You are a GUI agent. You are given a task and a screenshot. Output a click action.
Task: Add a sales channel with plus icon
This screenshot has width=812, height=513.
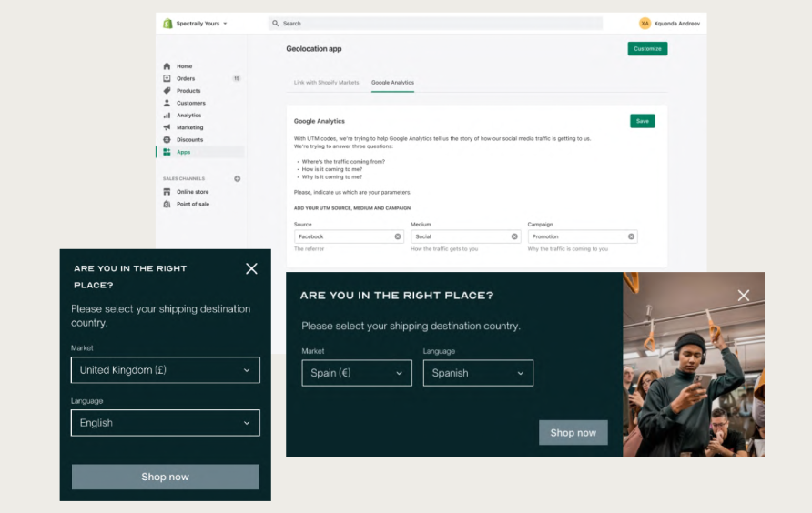tap(238, 178)
